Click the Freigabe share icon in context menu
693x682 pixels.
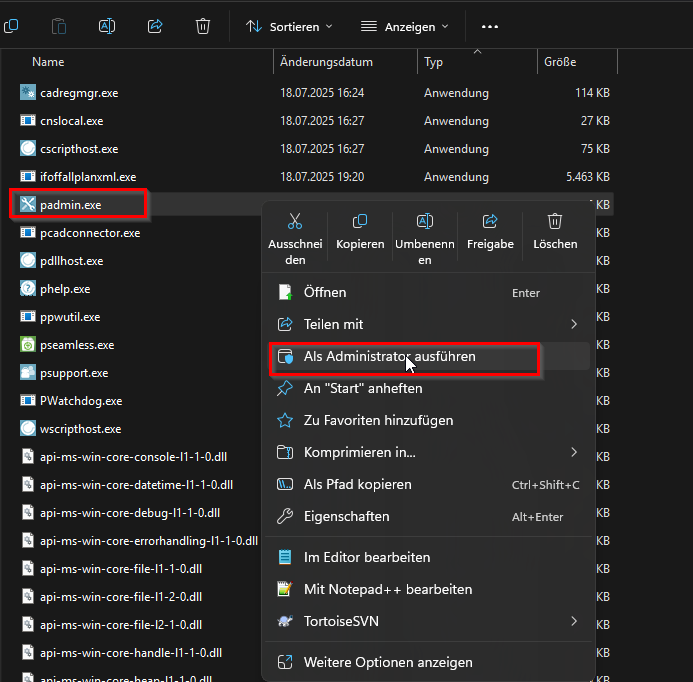coord(490,221)
